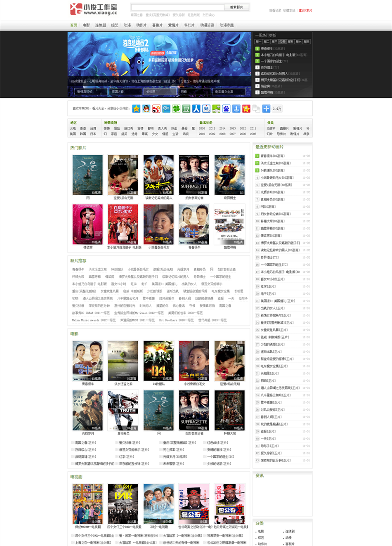The image size is (392, 546).
Task: Go to the 电影 menu item
Action: (86, 25)
